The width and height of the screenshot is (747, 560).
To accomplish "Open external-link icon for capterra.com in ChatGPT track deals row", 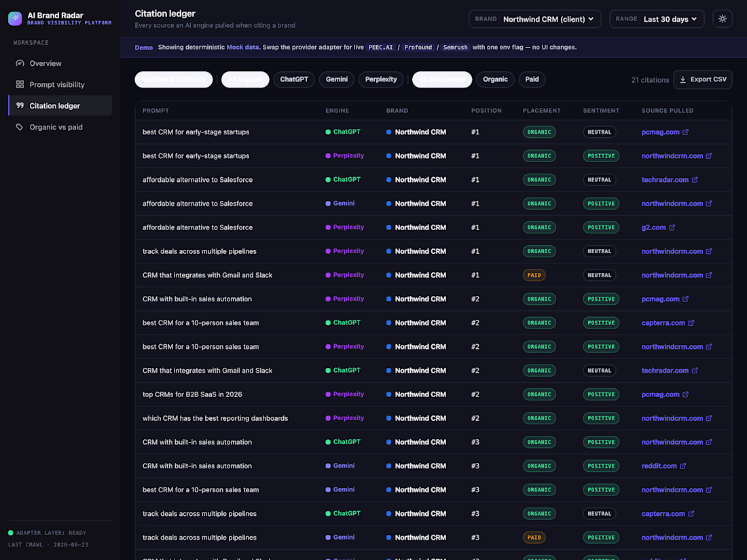I will 691,514.
